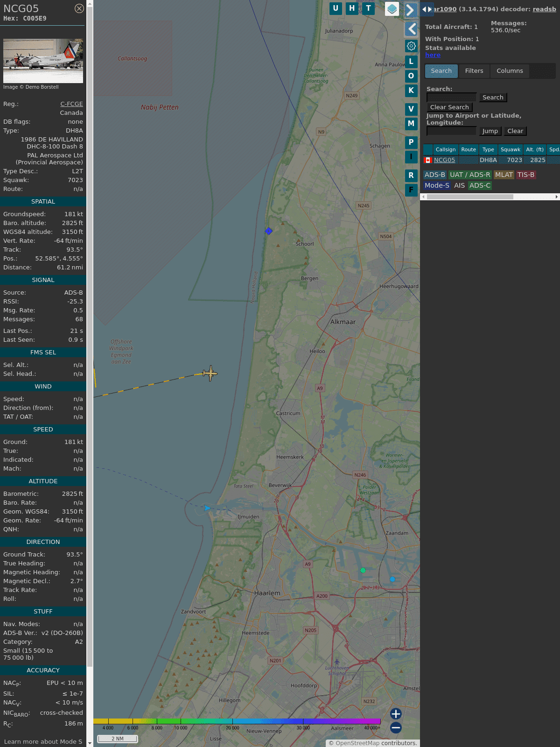
Task: Close the NCG05 aircraft info panel
Action: click(x=79, y=8)
